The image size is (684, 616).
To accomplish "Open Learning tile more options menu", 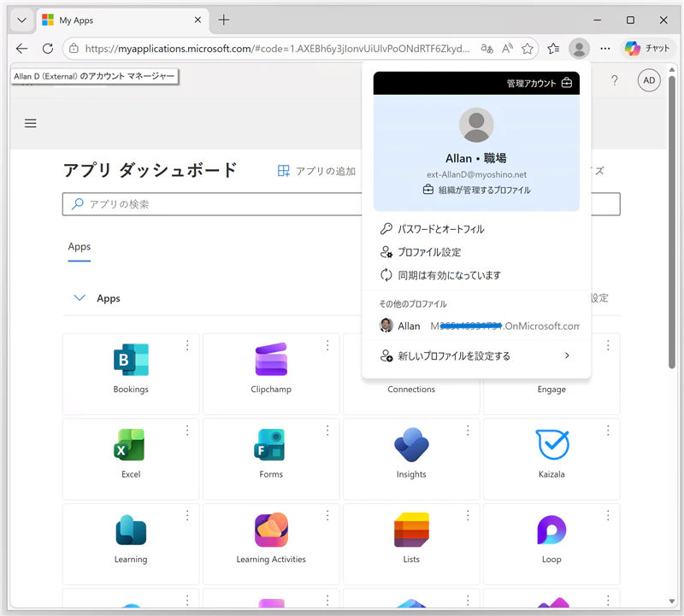I will coord(187,516).
